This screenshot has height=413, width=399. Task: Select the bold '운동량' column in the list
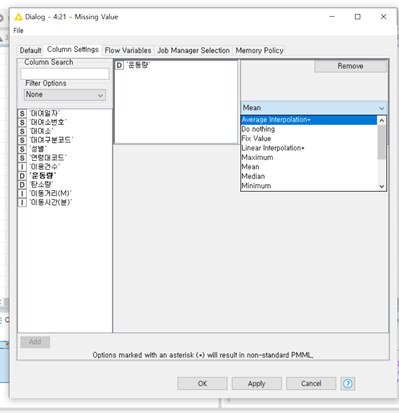point(43,176)
